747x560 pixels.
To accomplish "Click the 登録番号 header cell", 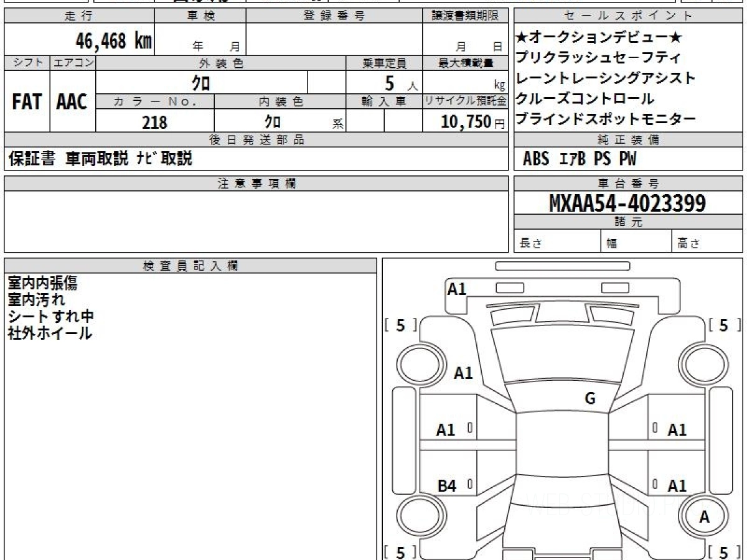I will [x=334, y=16].
